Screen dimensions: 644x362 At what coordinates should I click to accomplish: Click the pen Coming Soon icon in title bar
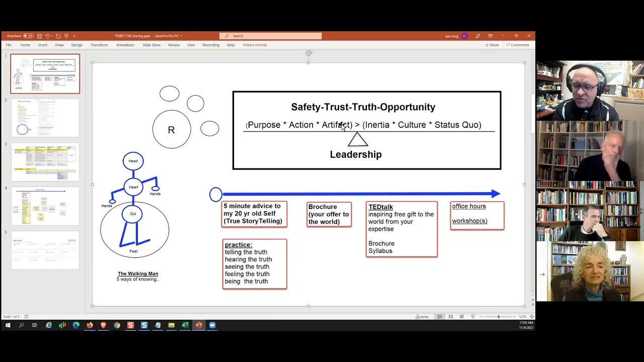(477, 36)
